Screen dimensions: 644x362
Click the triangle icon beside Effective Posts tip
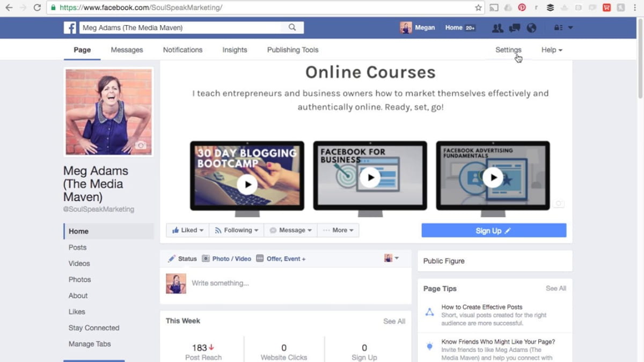click(x=429, y=312)
